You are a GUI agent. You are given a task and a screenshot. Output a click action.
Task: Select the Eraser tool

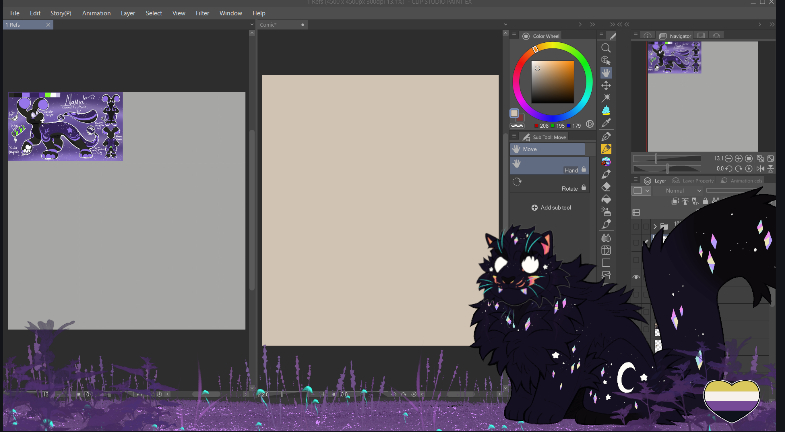tap(606, 186)
